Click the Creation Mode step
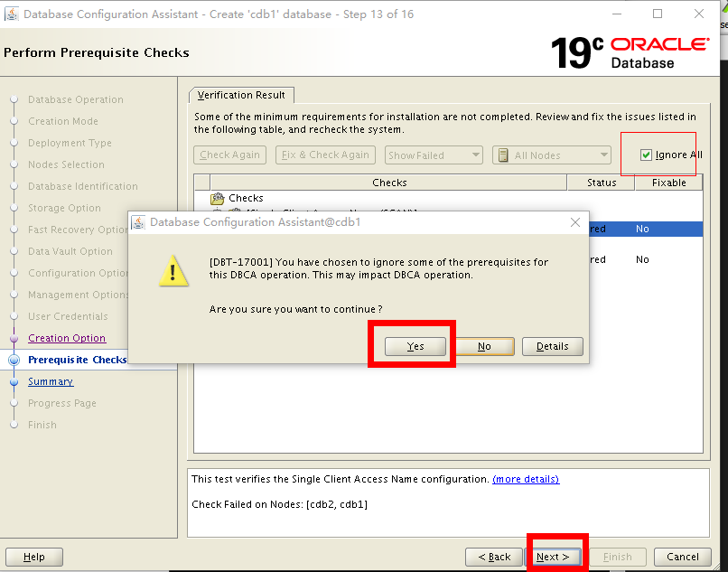This screenshot has height=572, width=728. (63, 121)
